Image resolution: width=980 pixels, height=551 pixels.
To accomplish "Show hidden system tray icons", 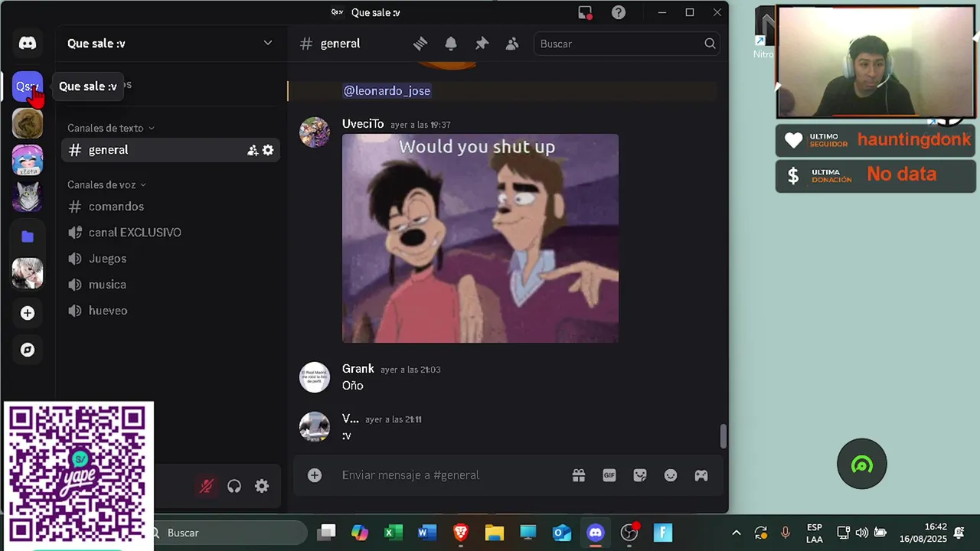I will (x=737, y=533).
